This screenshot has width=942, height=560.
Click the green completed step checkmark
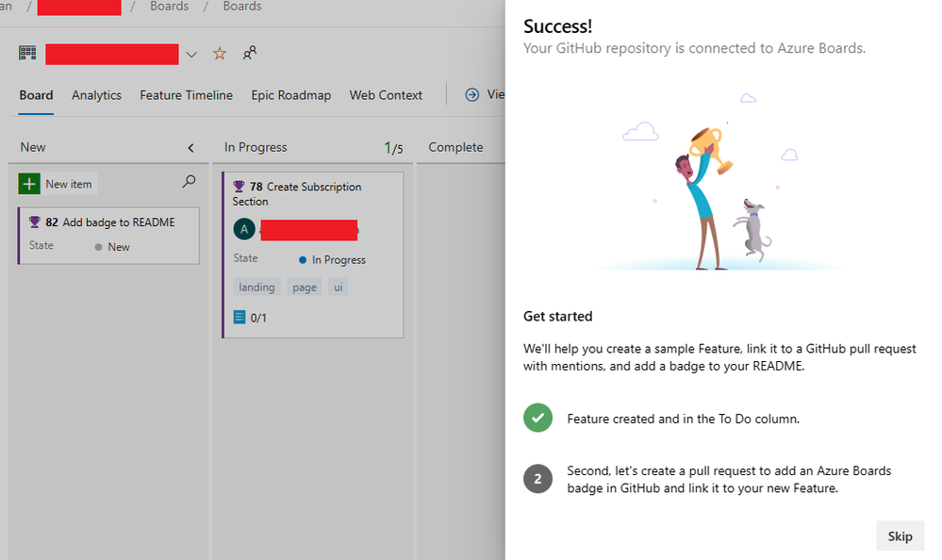[537, 418]
